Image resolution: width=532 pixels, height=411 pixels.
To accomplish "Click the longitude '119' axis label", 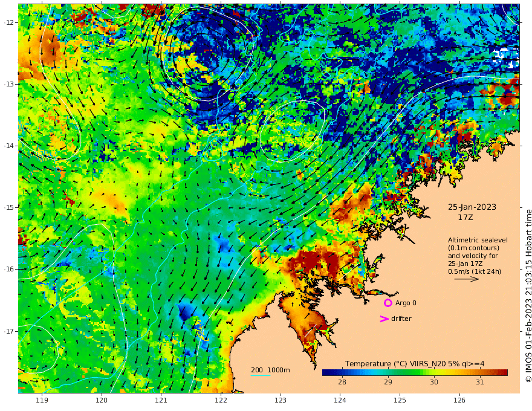I will (x=42, y=401).
